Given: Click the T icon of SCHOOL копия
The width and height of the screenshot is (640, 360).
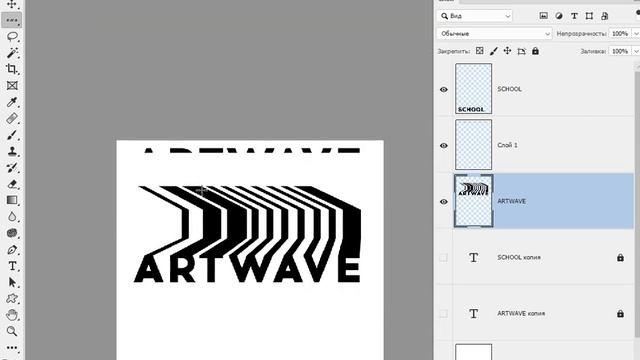Looking at the screenshot, I should point(473,258).
